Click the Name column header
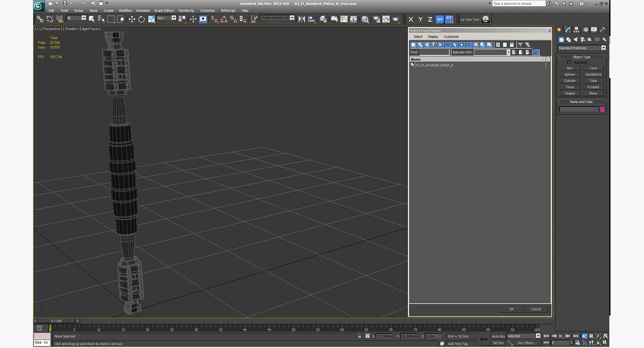The width and height of the screenshot is (644, 348). pyautogui.click(x=477, y=59)
